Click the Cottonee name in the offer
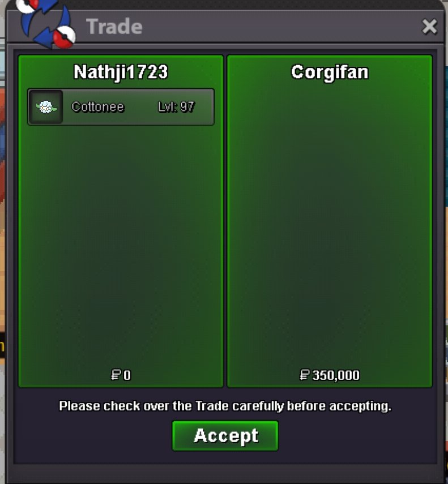This screenshot has height=484, width=448. tap(97, 107)
